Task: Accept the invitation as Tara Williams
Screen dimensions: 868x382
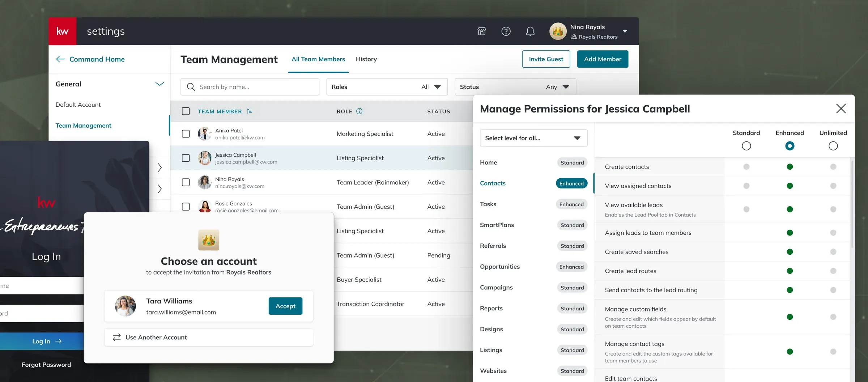Action: pyautogui.click(x=285, y=306)
